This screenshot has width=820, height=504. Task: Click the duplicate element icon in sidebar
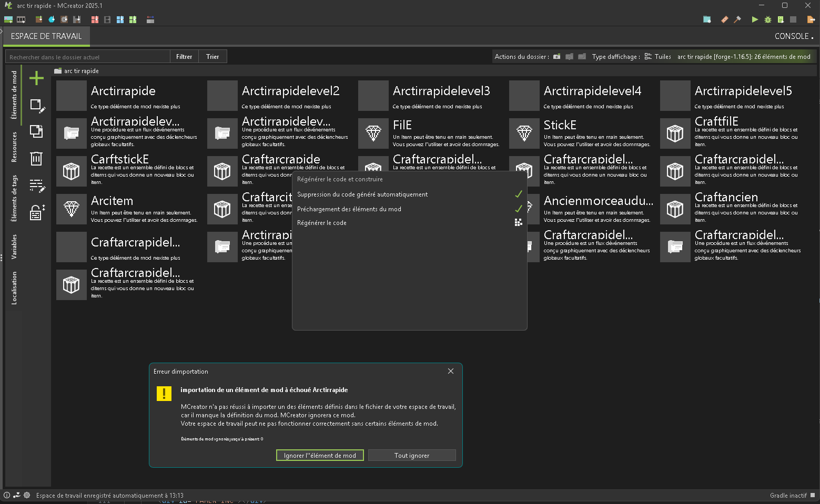click(x=36, y=131)
